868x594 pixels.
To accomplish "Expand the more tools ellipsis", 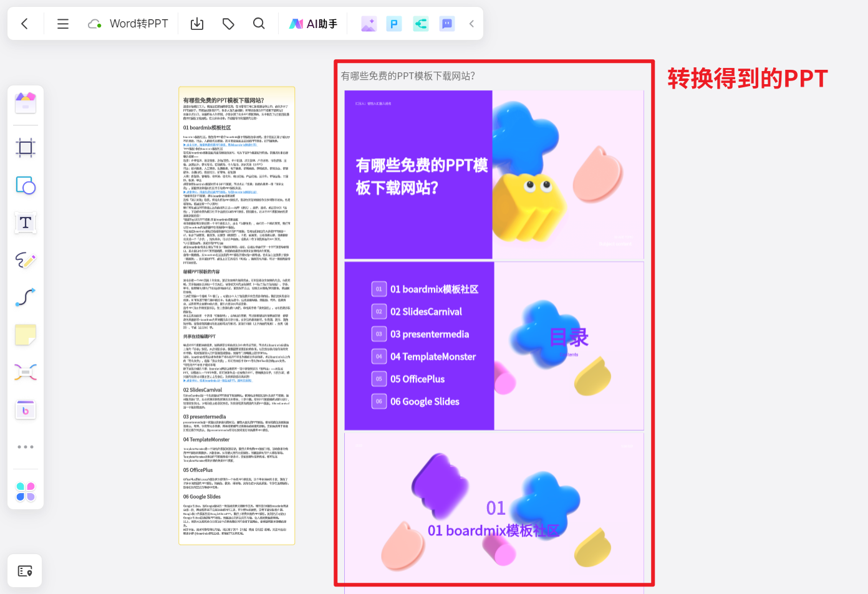I will coord(25,446).
